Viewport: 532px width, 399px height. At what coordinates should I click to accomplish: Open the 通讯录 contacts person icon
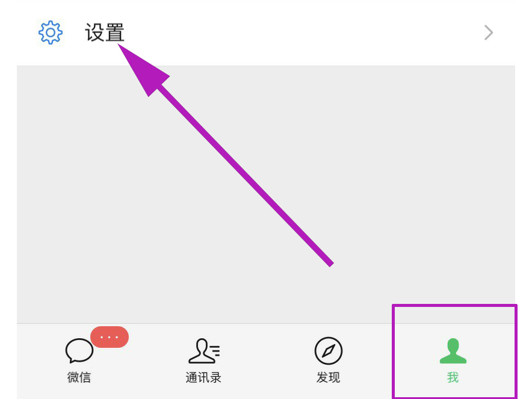click(204, 351)
